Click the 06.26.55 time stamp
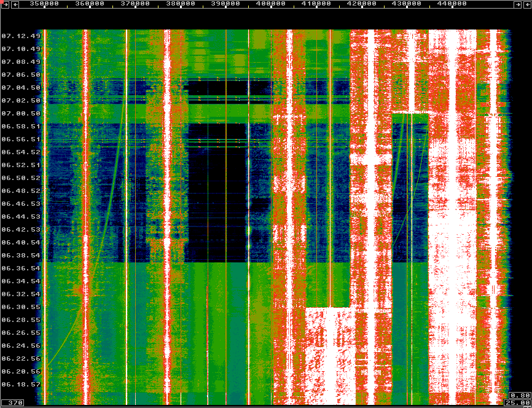Viewport: 532px width, 408px height. 21,332
